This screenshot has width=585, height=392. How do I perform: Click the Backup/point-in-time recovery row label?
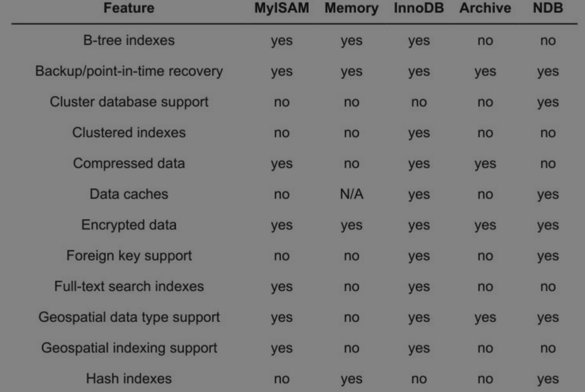tap(129, 71)
